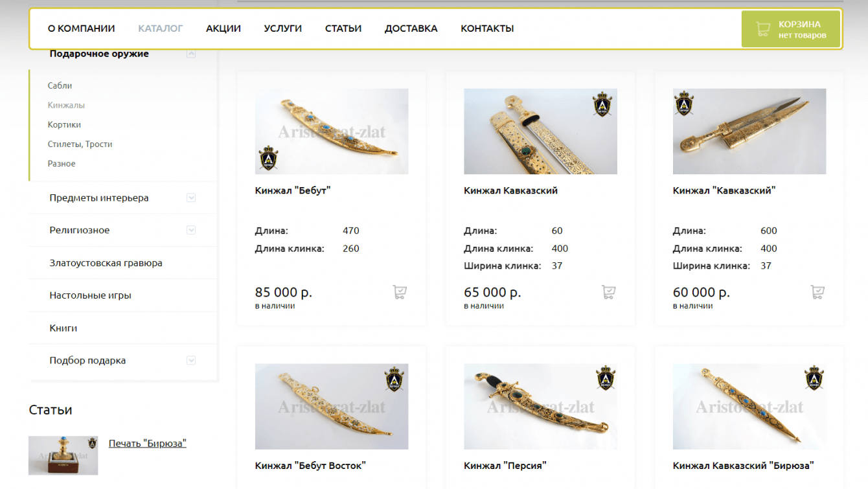This screenshot has width=868, height=489.
Task: Select the Сабли subcategory
Action: (60, 85)
